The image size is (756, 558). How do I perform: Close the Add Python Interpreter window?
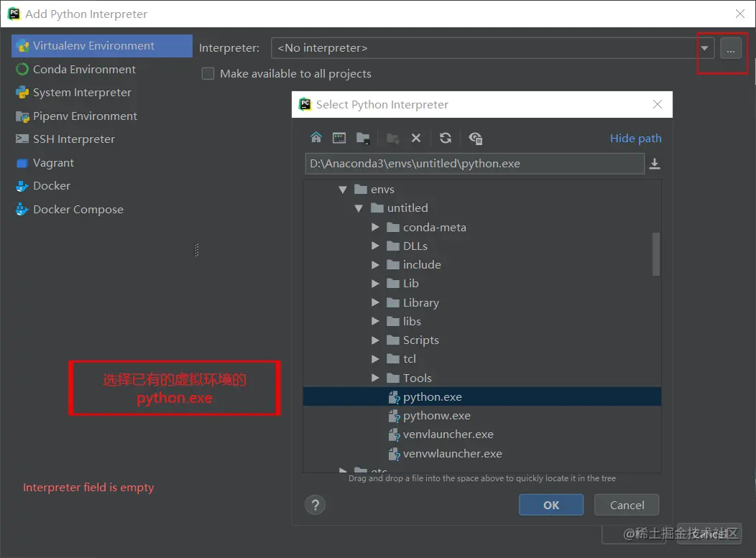[x=740, y=14]
